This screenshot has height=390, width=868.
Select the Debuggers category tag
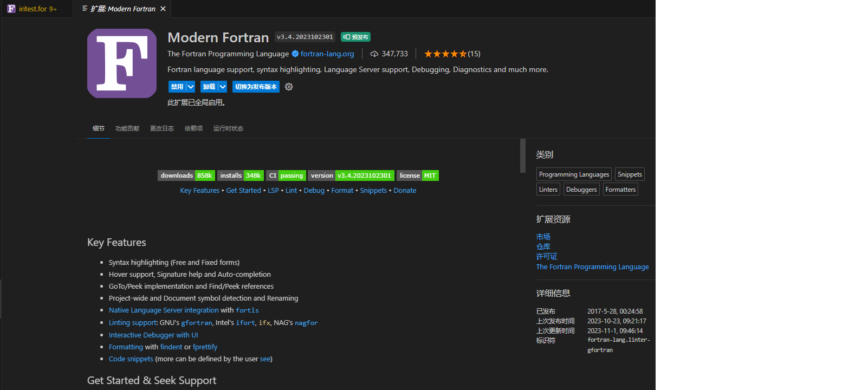(581, 189)
